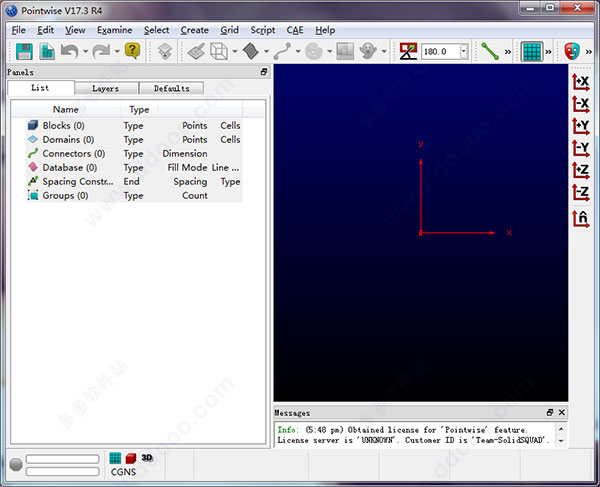Click the Import file icon next to Save
Image resolution: width=600 pixels, height=487 pixels.
pyautogui.click(x=47, y=51)
